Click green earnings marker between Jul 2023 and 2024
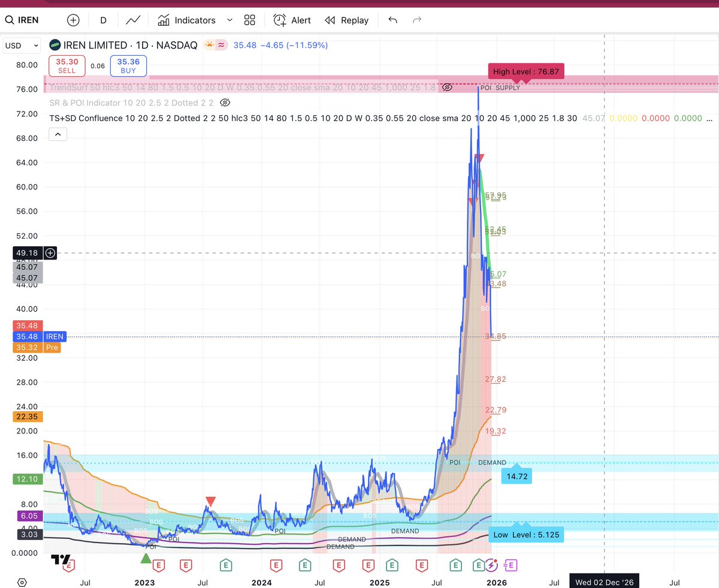The height and width of the screenshot is (588, 719). [226, 565]
